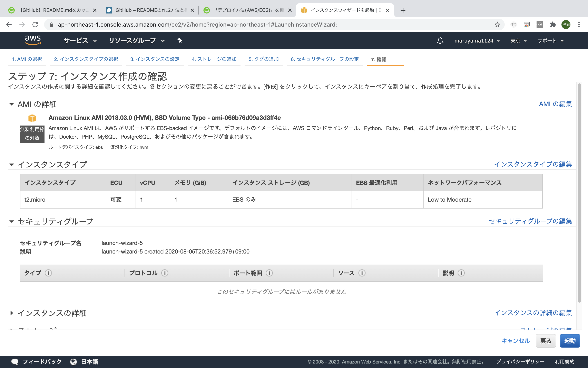The height and width of the screenshot is (368, 588).
Task: Close the デプロイ方法(AWS/EC2) tab
Action: 290,10
